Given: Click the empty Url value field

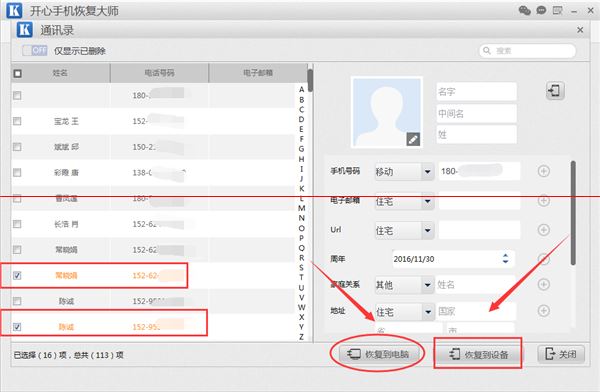Looking at the screenshot, I should [479, 230].
